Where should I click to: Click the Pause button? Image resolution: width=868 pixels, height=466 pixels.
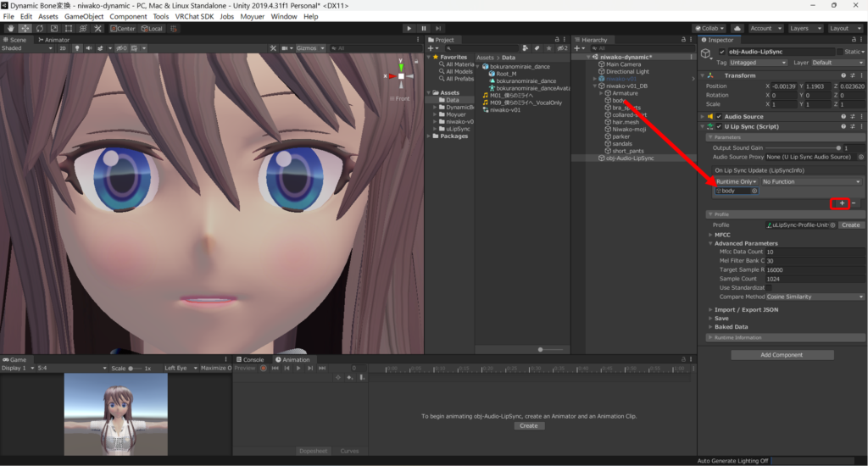point(424,28)
